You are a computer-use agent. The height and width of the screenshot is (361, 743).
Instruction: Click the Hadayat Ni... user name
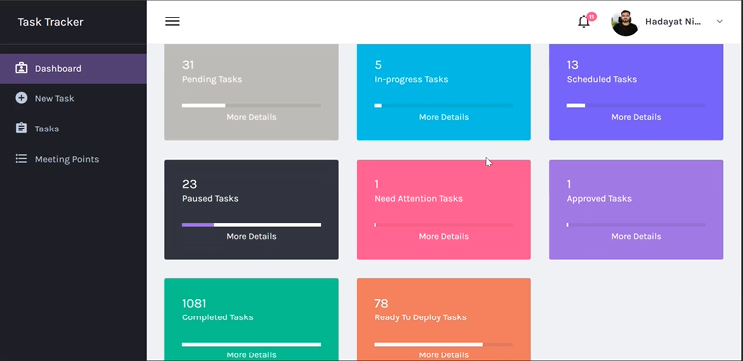(673, 22)
